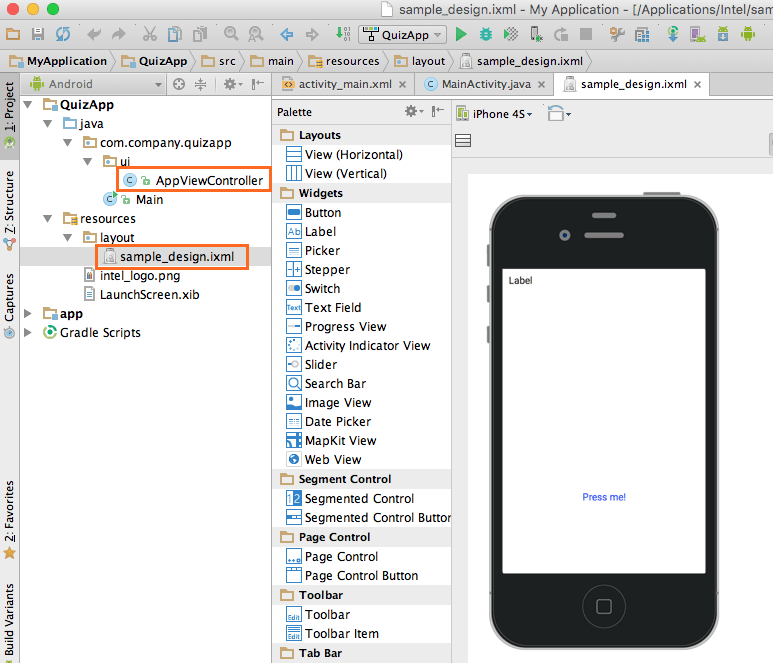Click the resources breadcrumb
The image size is (773, 663).
pyautogui.click(x=344, y=61)
